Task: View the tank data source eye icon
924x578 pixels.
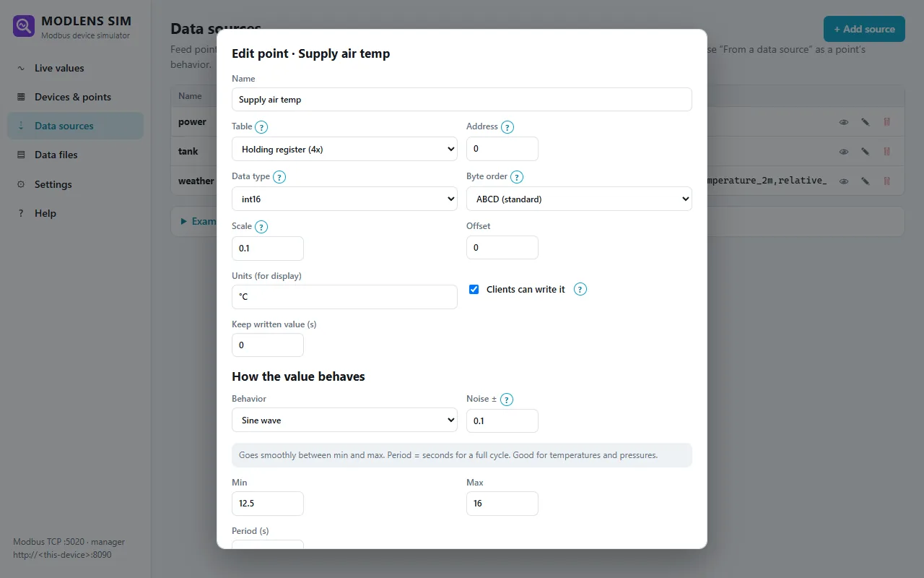Action: pos(843,152)
